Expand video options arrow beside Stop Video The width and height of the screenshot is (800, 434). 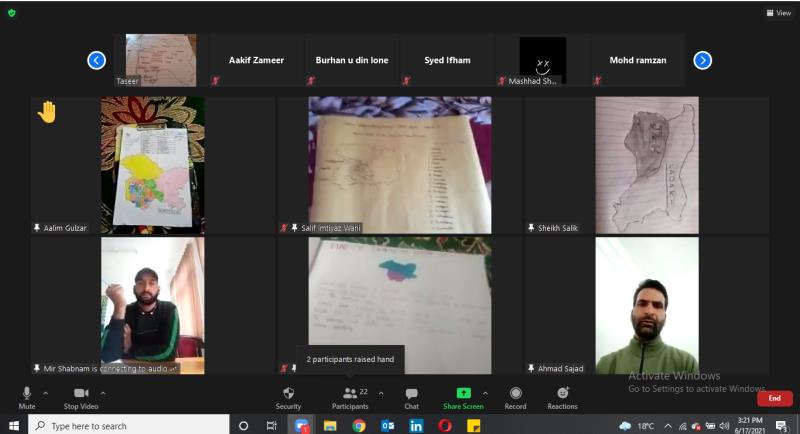[x=103, y=393]
